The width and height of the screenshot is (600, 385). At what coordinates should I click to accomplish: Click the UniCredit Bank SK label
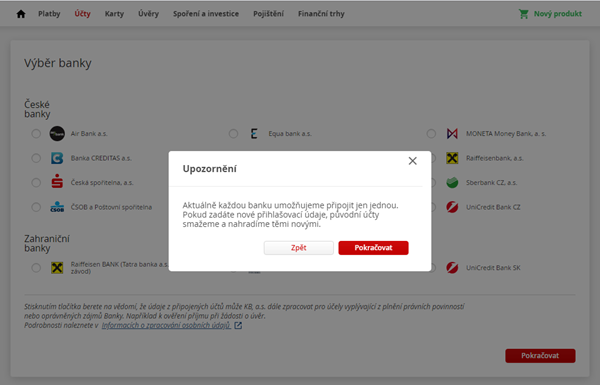click(493, 268)
